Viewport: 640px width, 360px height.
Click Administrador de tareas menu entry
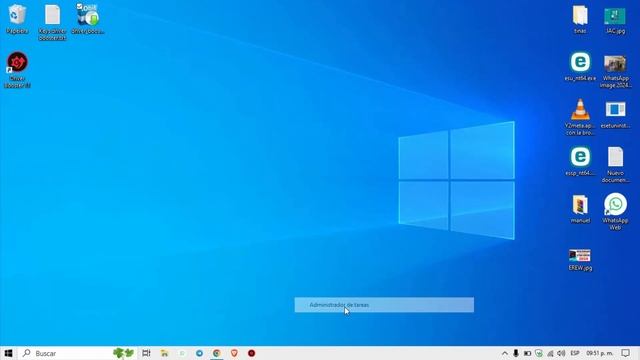click(384, 305)
